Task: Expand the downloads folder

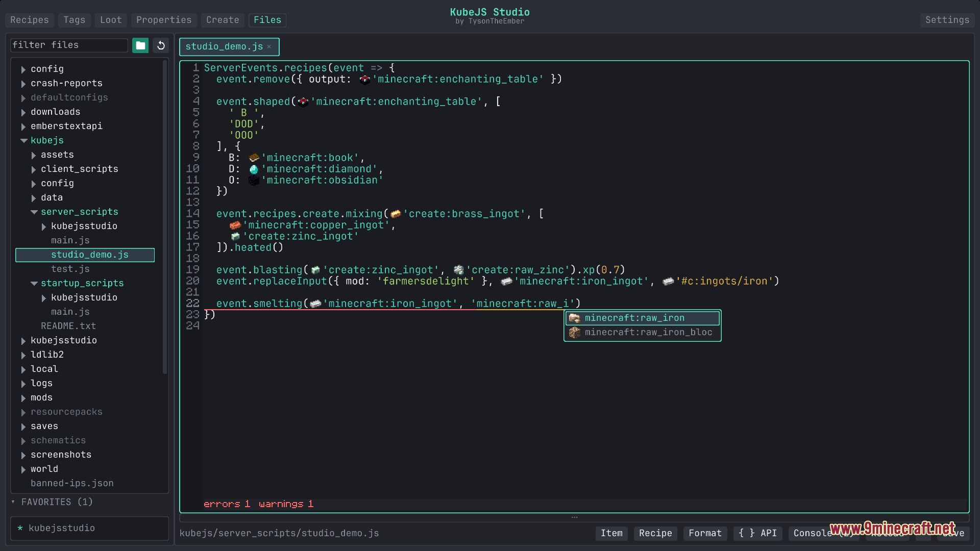Action: 23,112
